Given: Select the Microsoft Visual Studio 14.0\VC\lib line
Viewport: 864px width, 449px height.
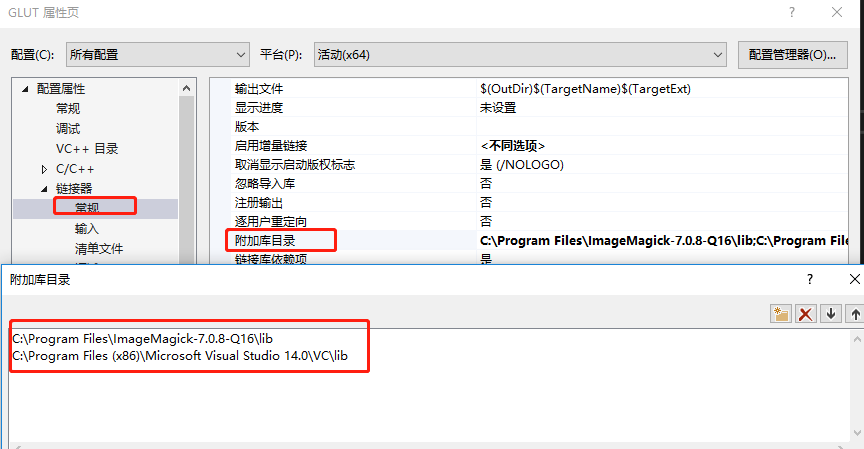Looking at the screenshot, I should (180, 356).
